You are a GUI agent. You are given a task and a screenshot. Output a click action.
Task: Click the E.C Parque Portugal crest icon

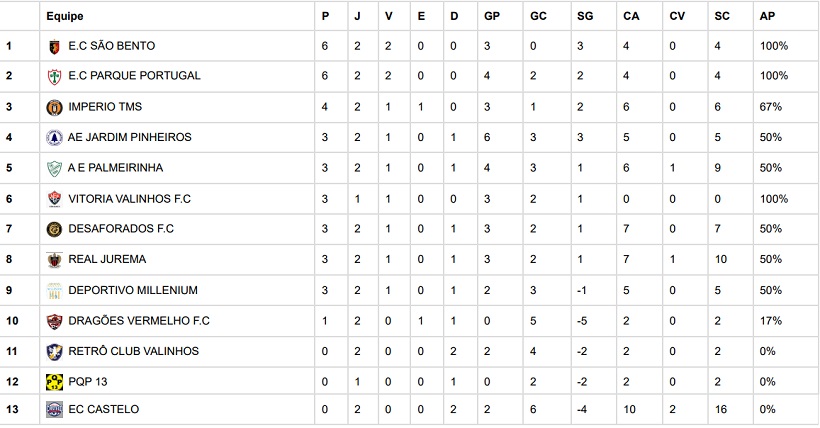tap(54, 76)
